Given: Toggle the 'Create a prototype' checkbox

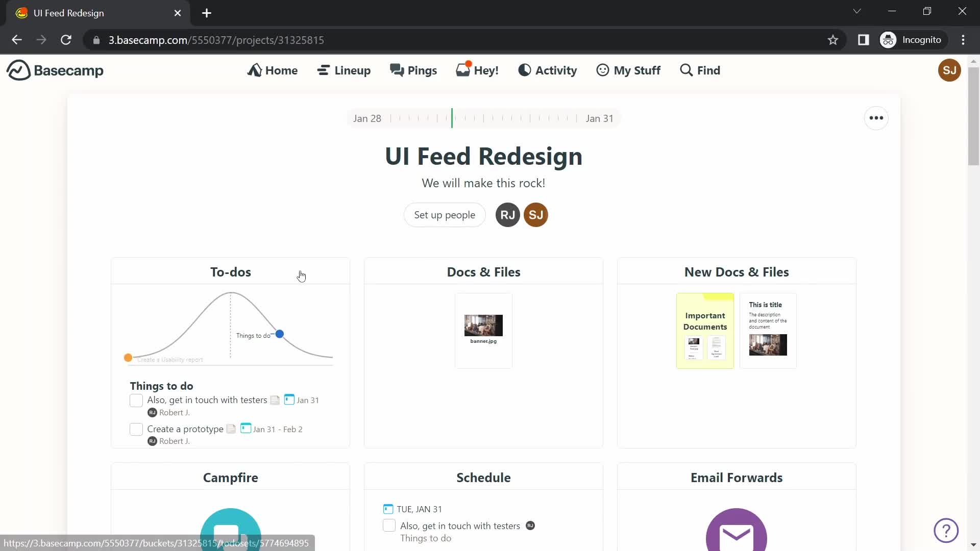Looking at the screenshot, I should pos(135,429).
